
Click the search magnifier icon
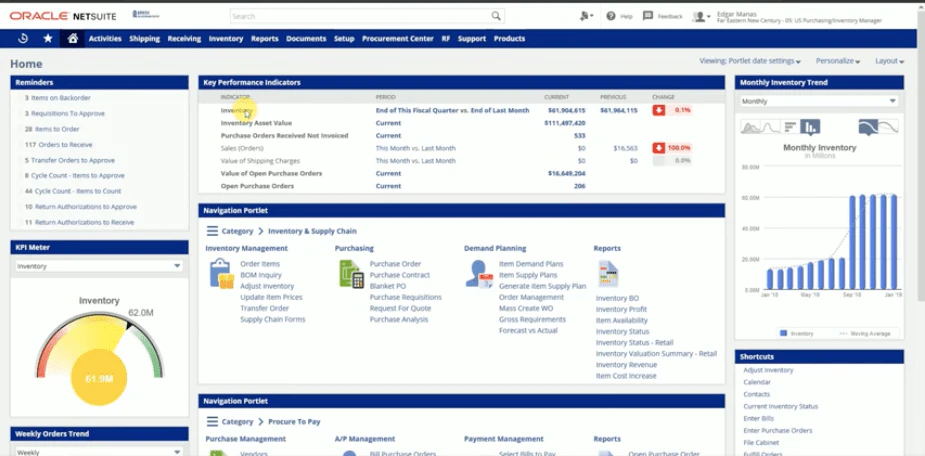(496, 16)
